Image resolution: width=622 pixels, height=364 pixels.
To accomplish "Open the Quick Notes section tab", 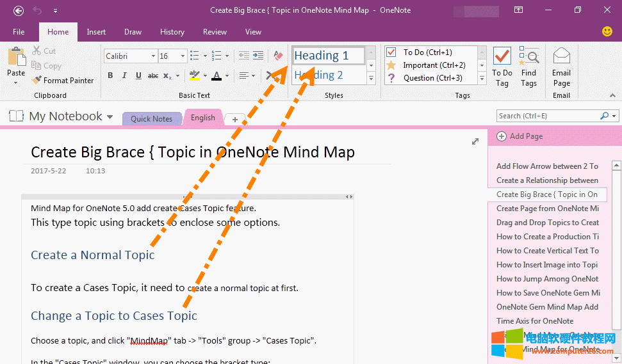I will [x=151, y=118].
